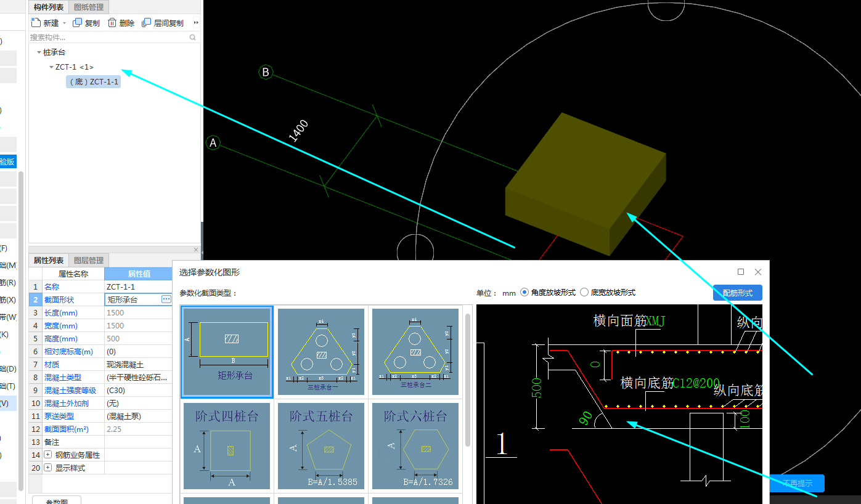This screenshot has height=504, width=861.
Task: Open the 新建 dropdown arrow
Action: [x=64, y=23]
